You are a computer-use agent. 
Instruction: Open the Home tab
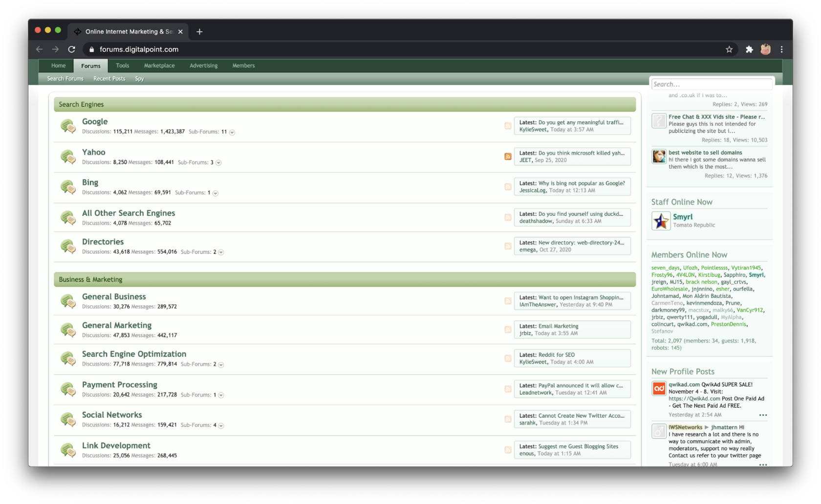tap(58, 65)
